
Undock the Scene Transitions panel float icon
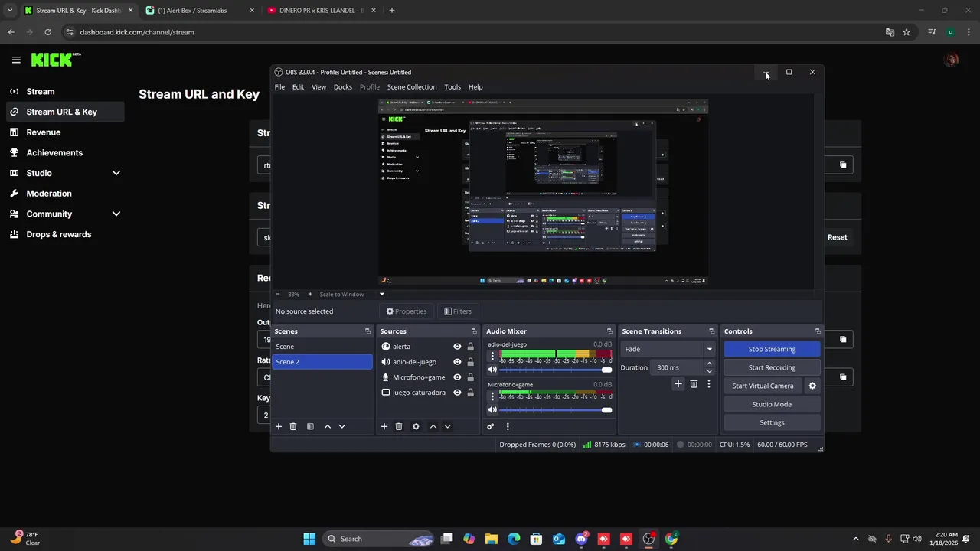point(711,331)
